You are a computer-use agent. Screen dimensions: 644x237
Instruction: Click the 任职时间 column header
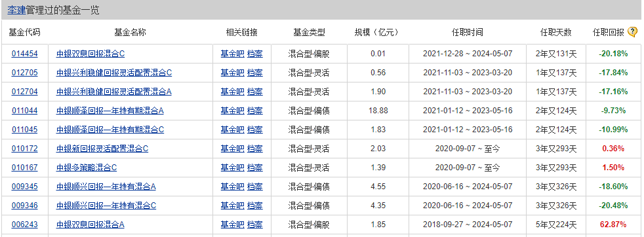[x=468, y=32]
